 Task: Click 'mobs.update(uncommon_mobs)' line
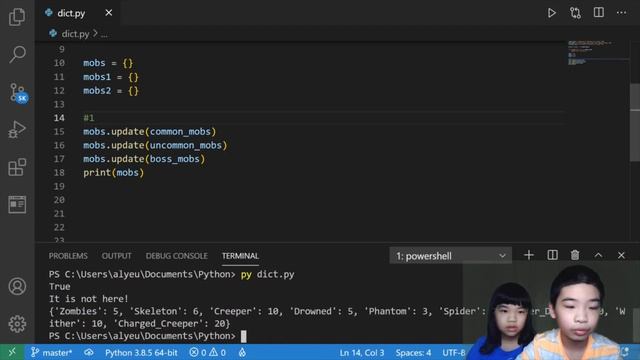pos(155,145)
